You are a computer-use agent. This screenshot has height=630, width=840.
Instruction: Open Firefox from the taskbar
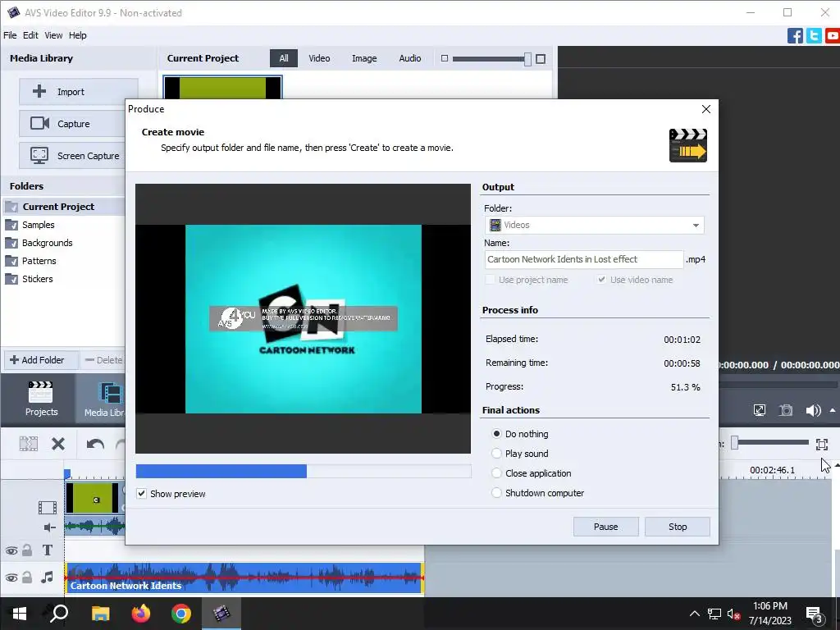(x=141, y=614)
